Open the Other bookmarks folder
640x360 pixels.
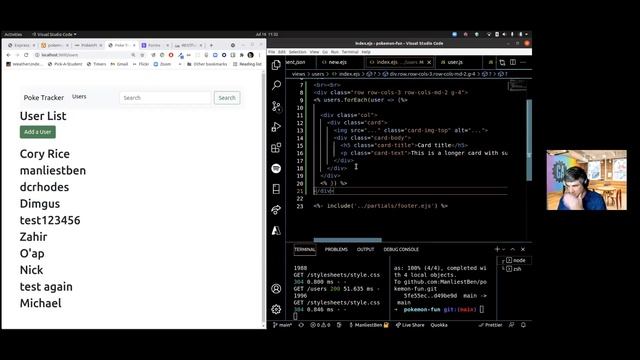point(207,64)
